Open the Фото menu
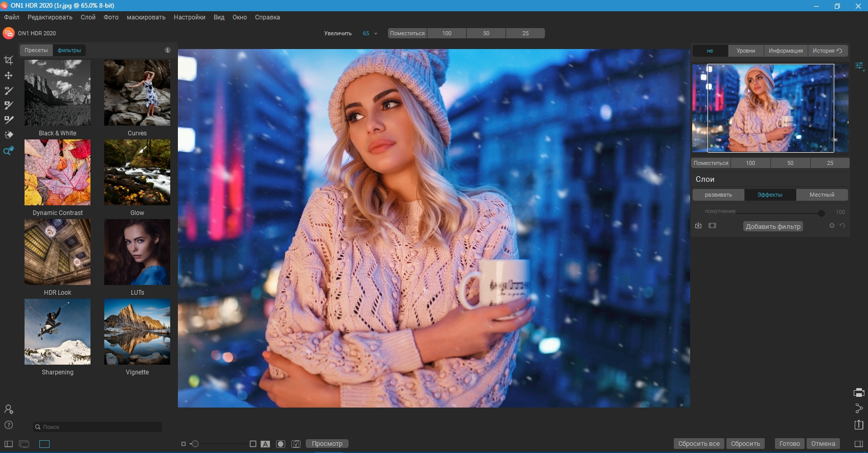This screenshot has width=868, height=453. 111,17
